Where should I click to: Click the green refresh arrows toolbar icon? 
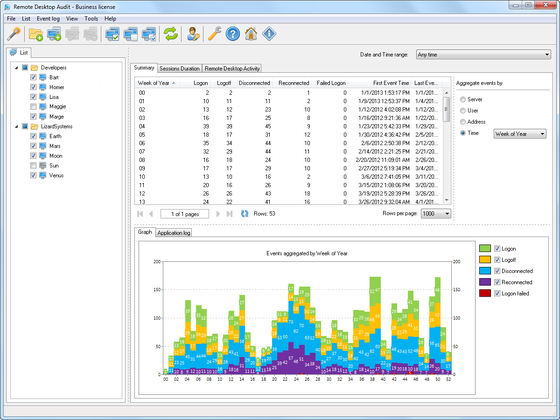171,34
